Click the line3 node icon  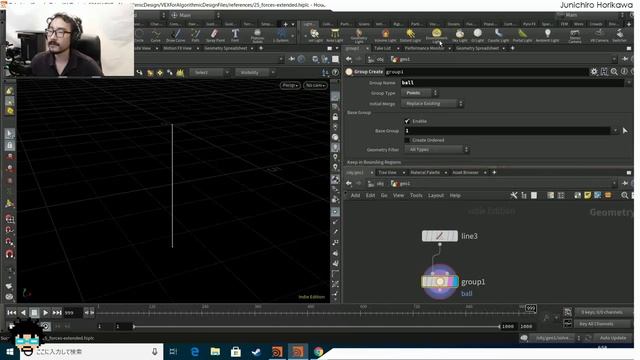(x=440, y=236)
